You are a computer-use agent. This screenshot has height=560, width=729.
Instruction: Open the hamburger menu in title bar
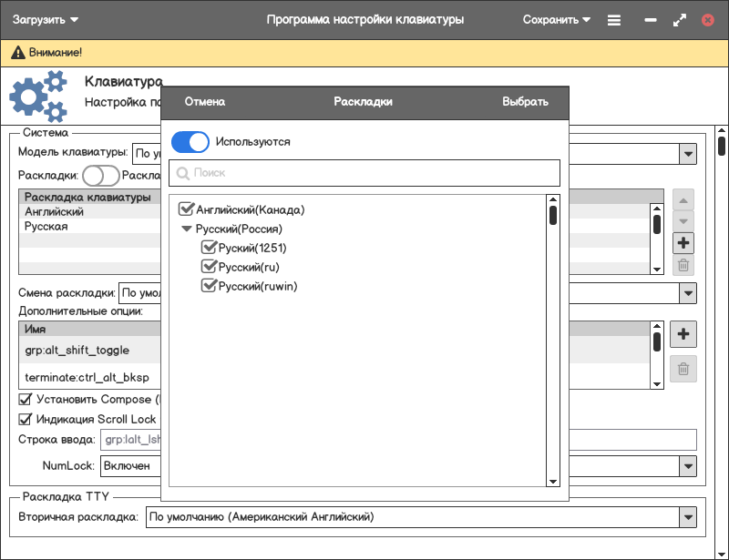point(614,19)
